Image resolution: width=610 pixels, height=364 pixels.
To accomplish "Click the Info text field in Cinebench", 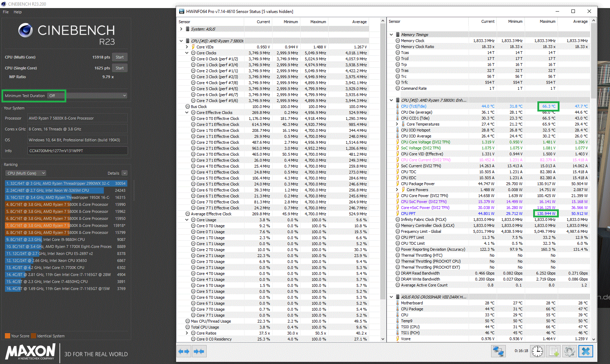I will pyautogui.click(x=78, y=151).
